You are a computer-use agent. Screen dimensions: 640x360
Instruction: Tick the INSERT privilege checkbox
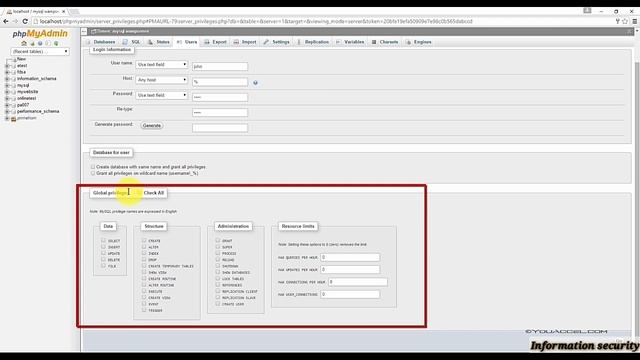pos(103,247)
